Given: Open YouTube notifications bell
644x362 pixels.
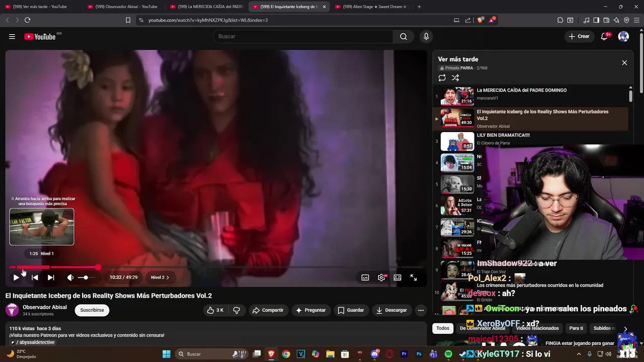Looking at the screenshot, I should (605, 36).
